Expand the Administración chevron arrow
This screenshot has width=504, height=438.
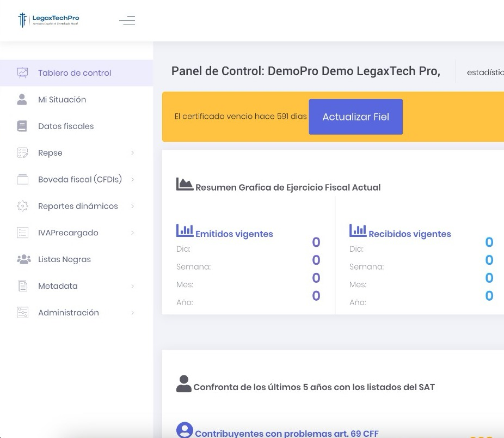[132, 313]
